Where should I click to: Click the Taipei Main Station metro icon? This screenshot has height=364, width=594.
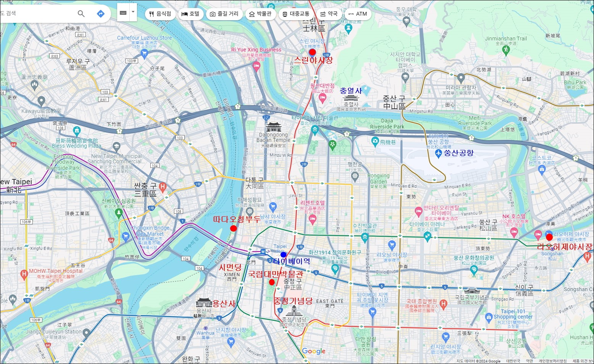263,251
